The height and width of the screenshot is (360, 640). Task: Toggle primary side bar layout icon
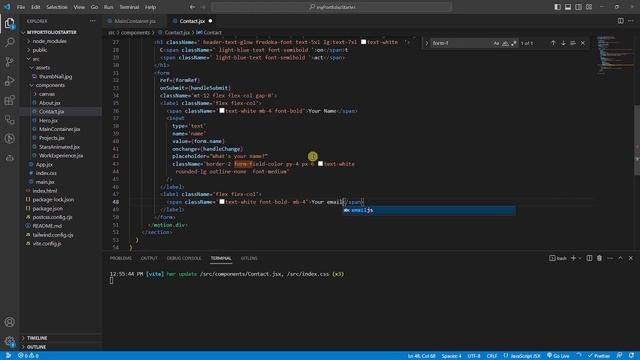pos(558,7)
